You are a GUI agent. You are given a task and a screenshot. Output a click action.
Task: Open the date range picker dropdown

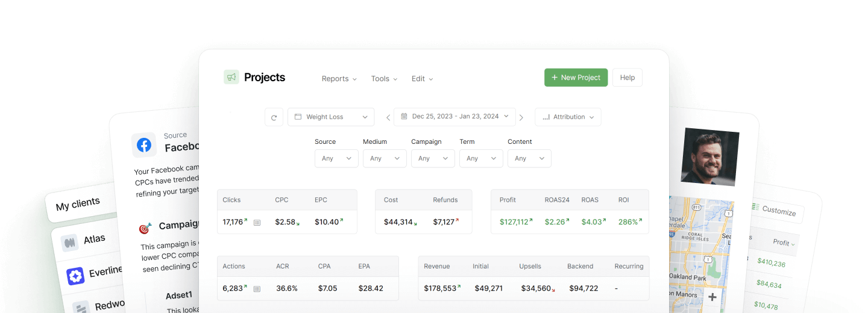454,117
